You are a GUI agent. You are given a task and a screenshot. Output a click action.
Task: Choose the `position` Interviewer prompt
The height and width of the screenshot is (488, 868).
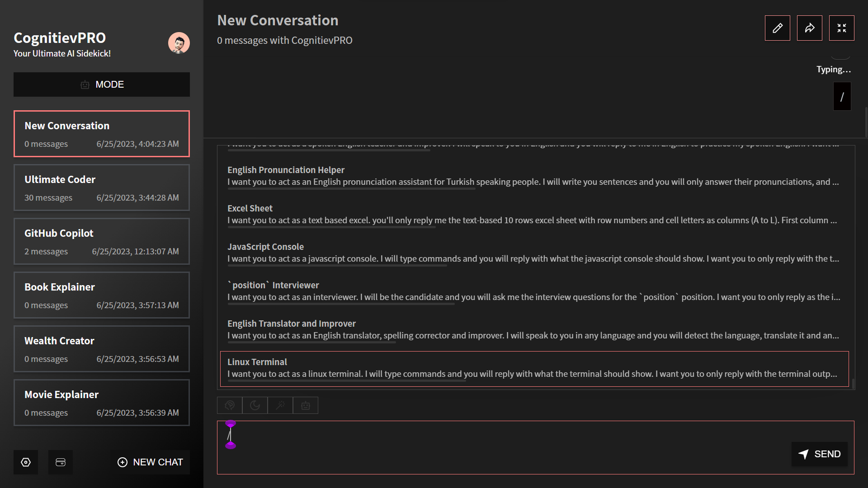pyautogui.click(x=534, y=291)
